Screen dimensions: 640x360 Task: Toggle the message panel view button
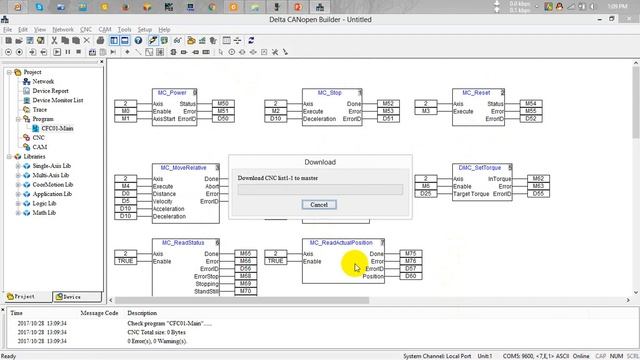124,40
